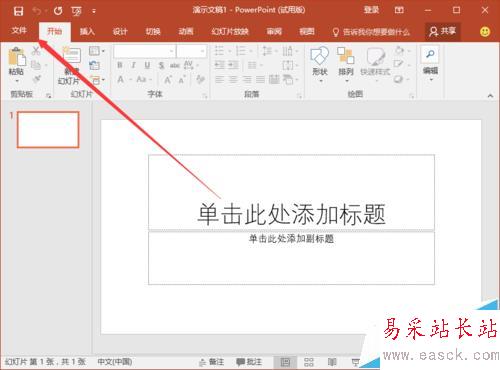
Task: Click the Reset slide icon
Action: (94, 65)
